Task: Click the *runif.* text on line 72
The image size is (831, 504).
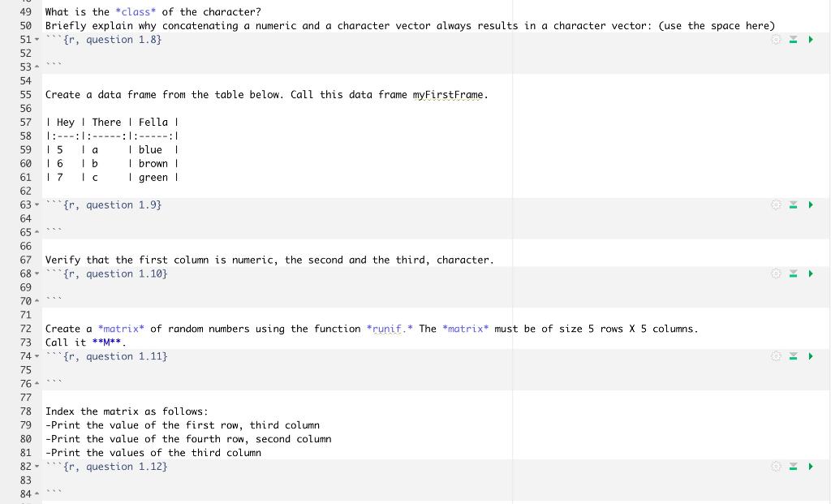Action: pos(390,330)
